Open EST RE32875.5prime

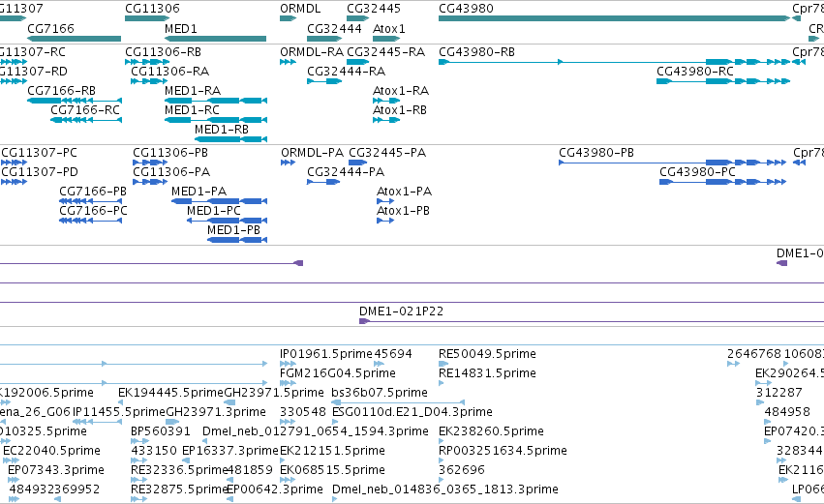(x=179, y=489)
